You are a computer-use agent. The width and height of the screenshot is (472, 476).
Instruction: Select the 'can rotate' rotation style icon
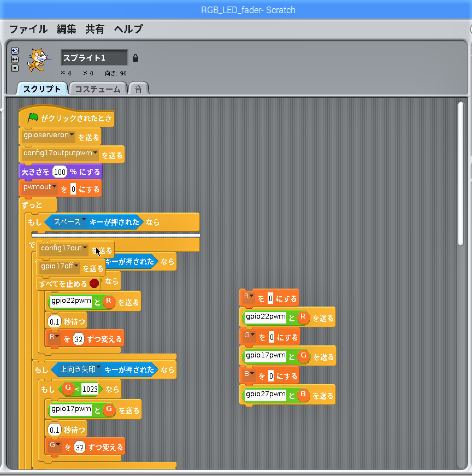[15, 51]
